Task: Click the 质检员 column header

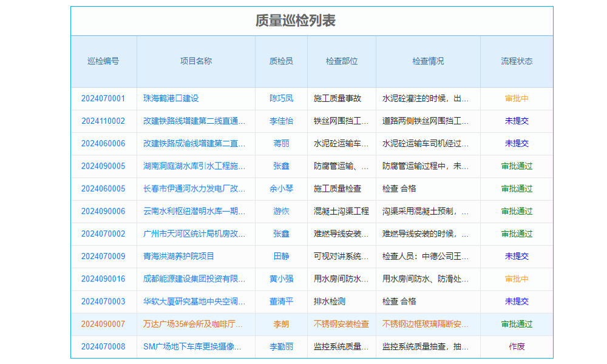Action: [281, 61]
